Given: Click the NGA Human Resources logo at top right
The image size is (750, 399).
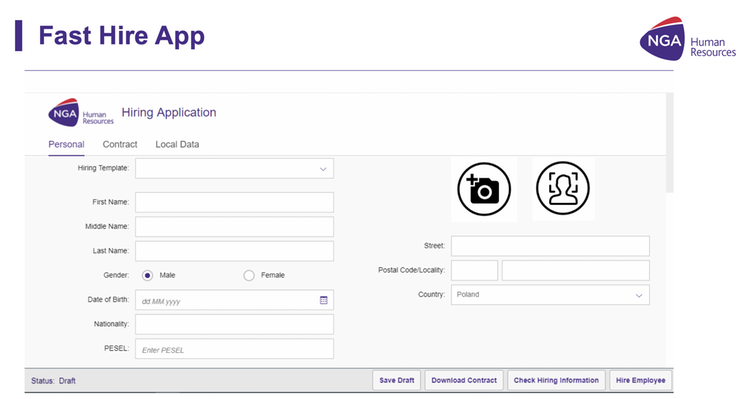Looking at the screenshot, I should coord(688,39).
